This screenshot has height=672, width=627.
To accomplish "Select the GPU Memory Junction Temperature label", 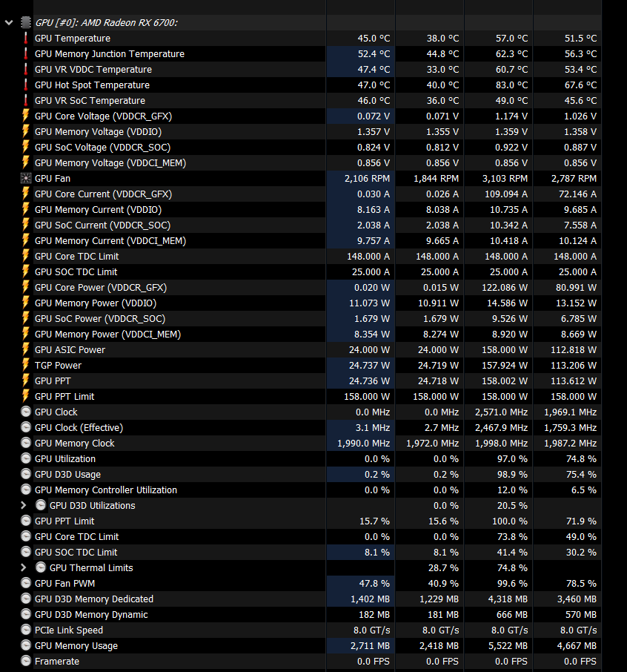I will click(x=110, y=53).
